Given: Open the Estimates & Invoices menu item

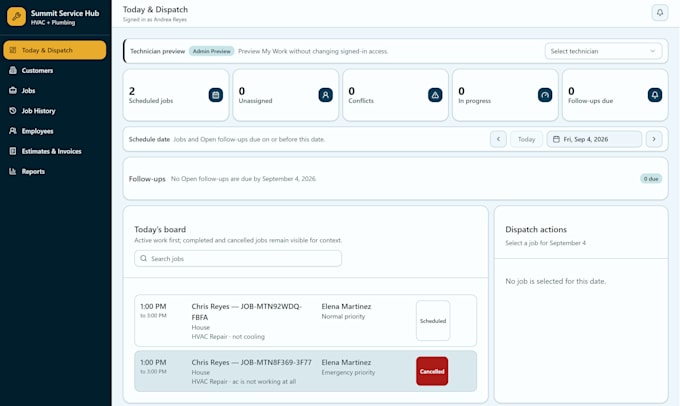Looking at the screenshot, I should click(55, 151).
